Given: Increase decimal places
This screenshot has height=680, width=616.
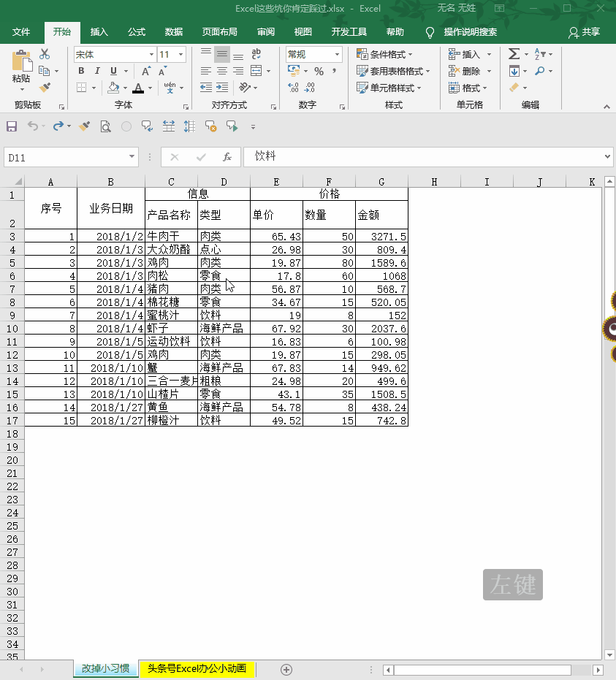Looking at the screenshot, I should tap(293, 88).
